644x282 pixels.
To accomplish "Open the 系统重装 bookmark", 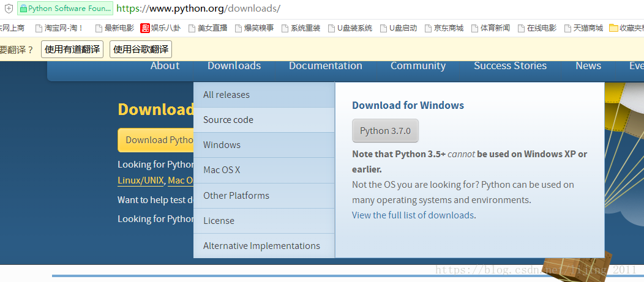I will point(301,28).
